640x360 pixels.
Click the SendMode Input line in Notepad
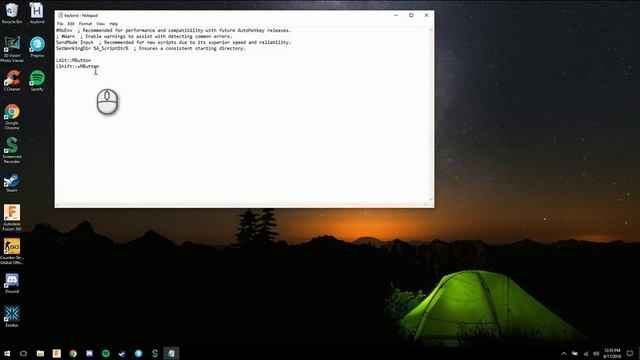click(x=173, y=42)
